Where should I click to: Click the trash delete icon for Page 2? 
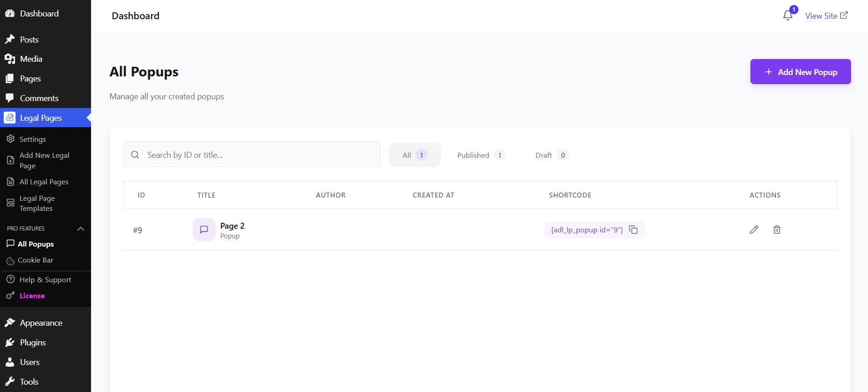pos(777,230)
